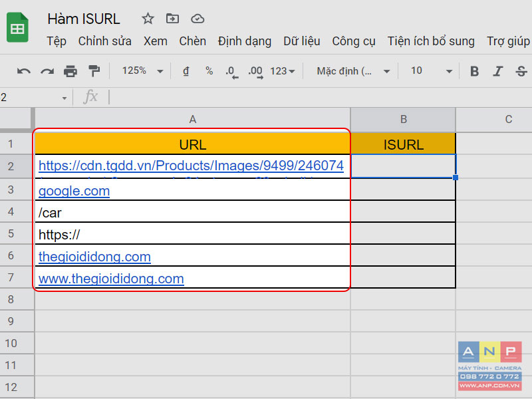Undo the last action
The height and width of the screenshot is (399, 532).
click(x=24, y=71)
